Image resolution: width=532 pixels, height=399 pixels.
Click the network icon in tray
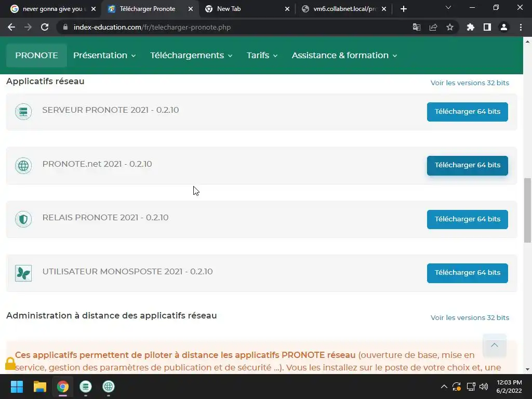tap(471, 387)
